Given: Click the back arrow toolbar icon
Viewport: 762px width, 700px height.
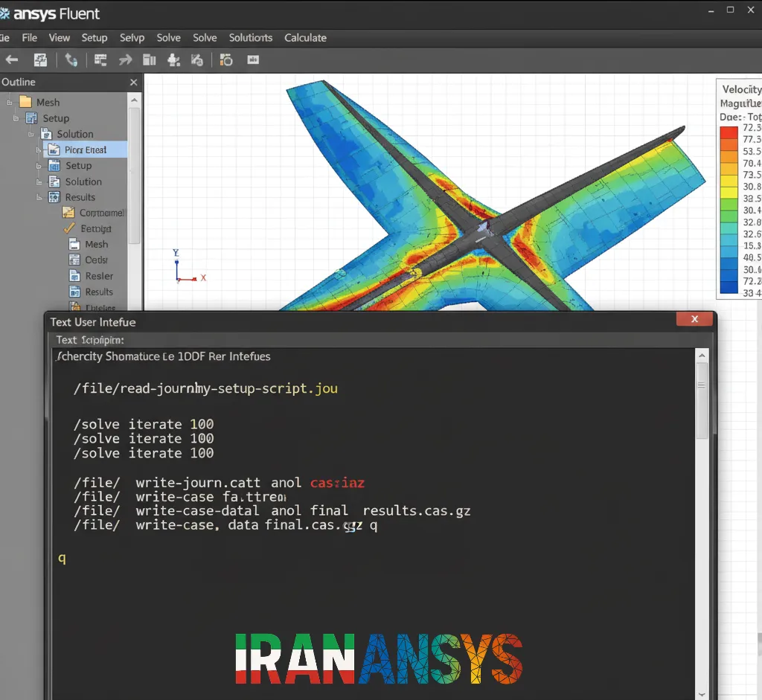Looking at the screenshot, I should click(12, 60).
